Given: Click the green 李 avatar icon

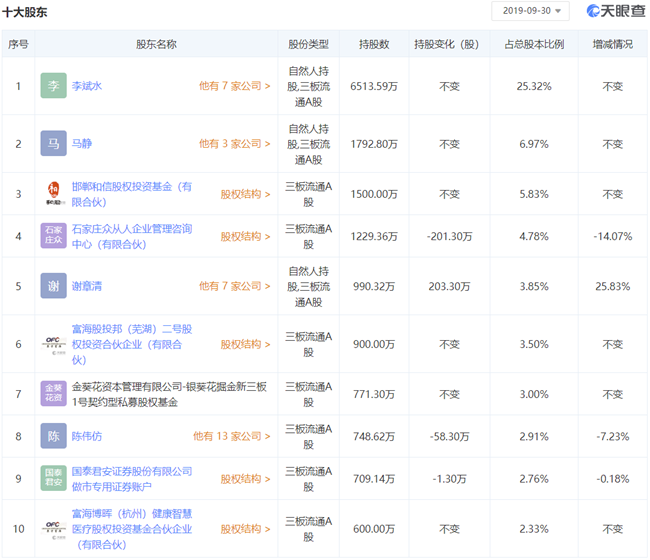Looking at the screenshot, I should pos(53,86).
